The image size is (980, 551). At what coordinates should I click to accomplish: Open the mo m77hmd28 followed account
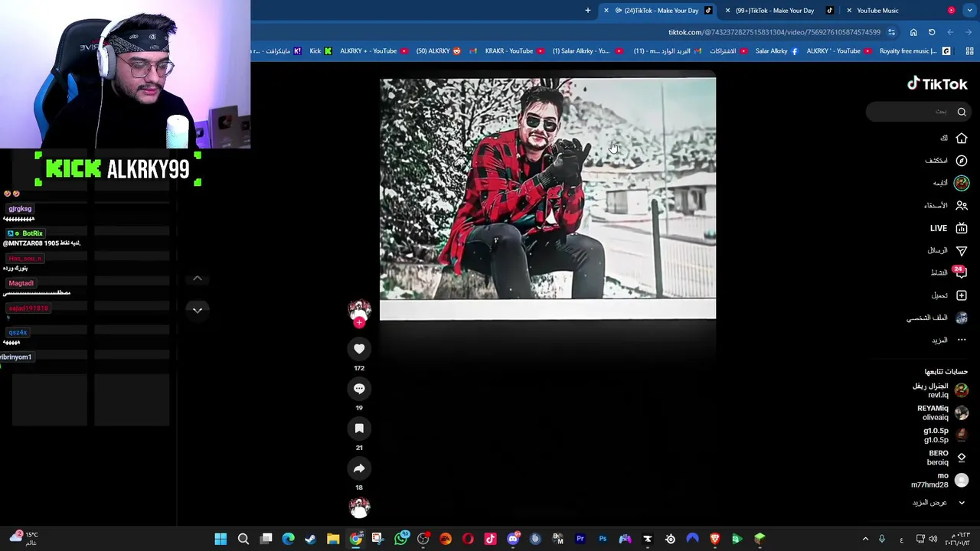(940, 480)
